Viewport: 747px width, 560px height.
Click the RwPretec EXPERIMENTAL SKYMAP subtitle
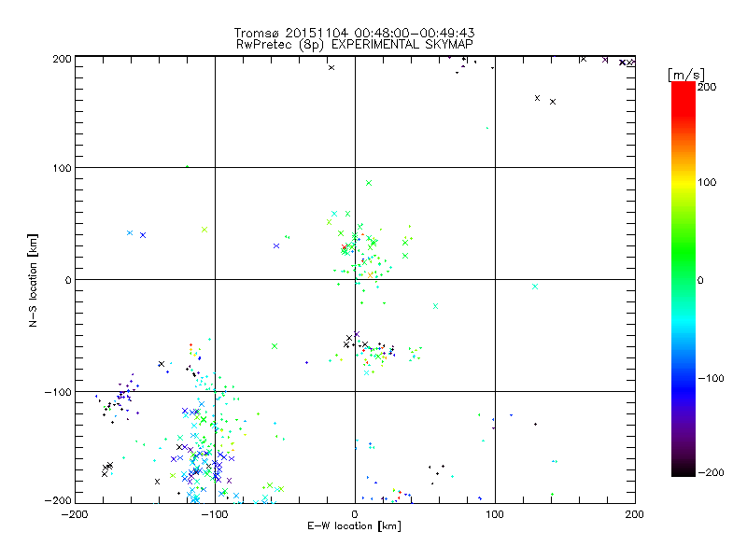pos(355,44)
